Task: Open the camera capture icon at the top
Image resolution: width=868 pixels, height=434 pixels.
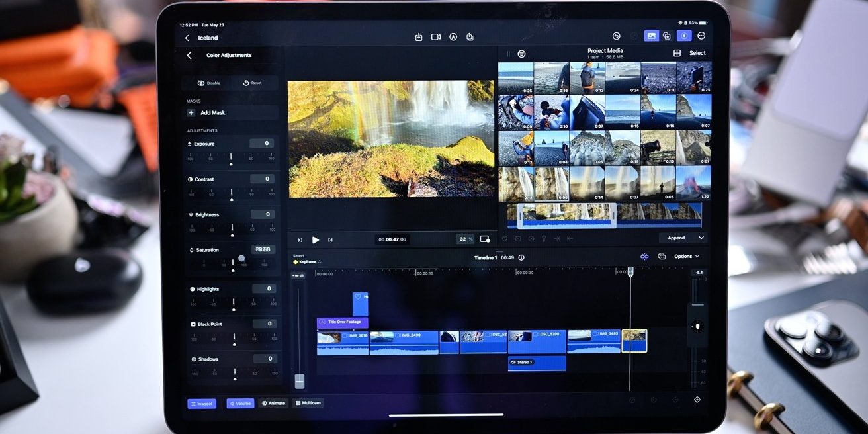Action: pos(435,36)
